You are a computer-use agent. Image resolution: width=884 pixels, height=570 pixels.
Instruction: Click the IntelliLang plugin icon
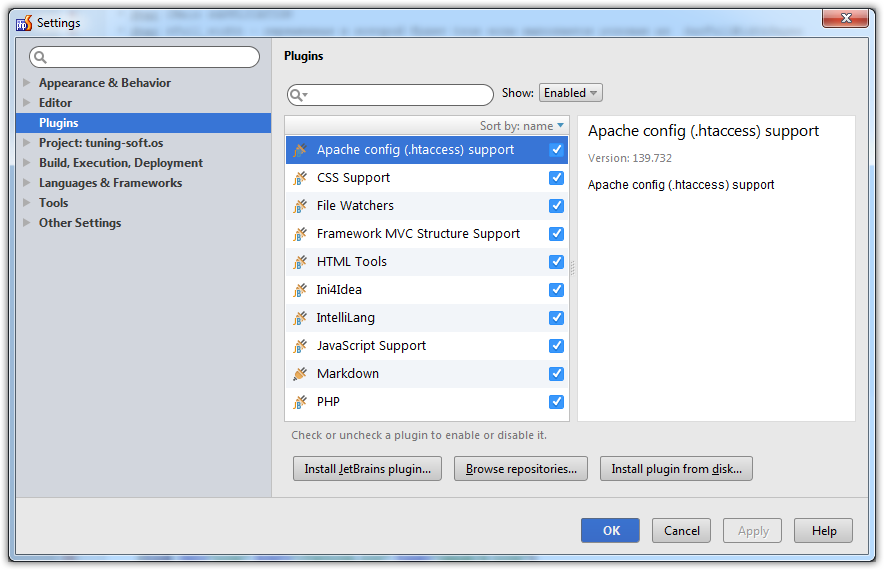point(300,318)
